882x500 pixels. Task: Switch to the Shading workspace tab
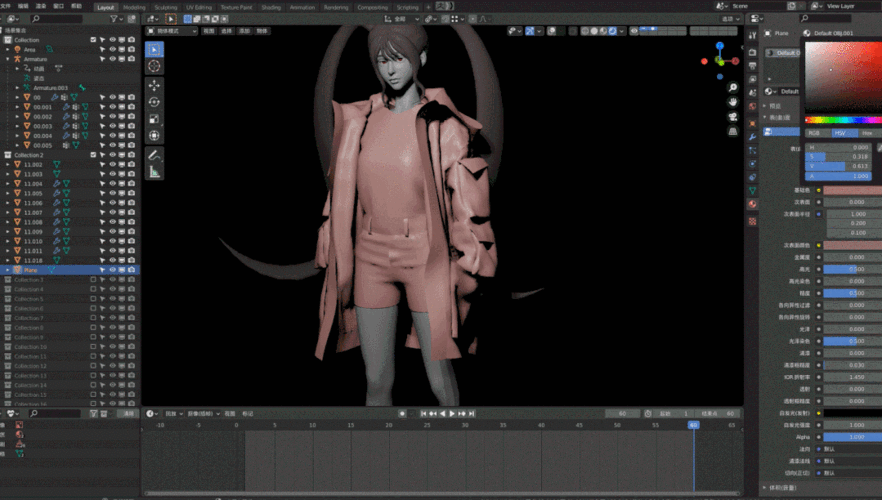tap(271, 7)
